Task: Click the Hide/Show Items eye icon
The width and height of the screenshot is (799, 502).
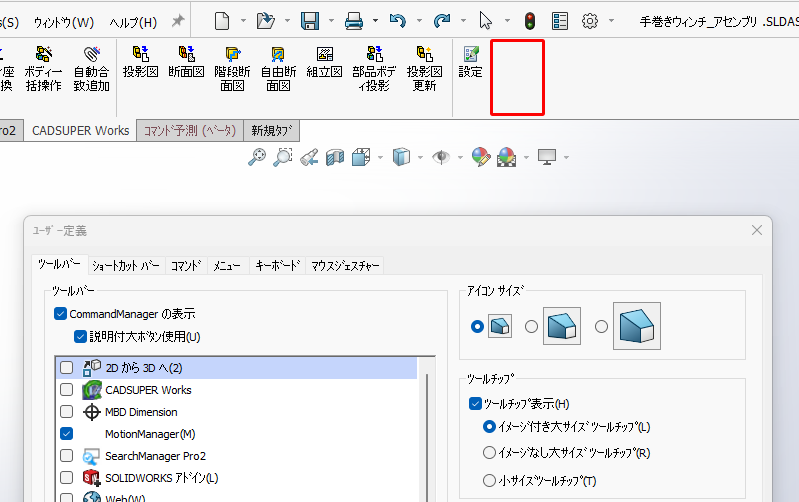Action: (x=441, y=157)
